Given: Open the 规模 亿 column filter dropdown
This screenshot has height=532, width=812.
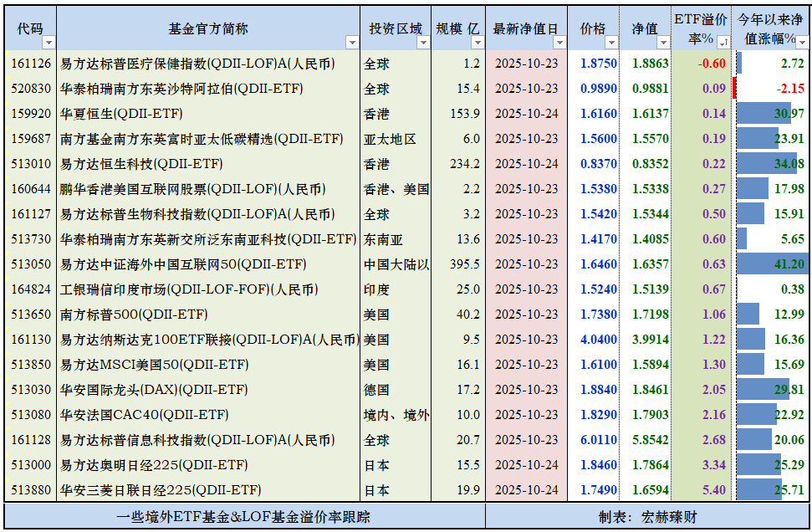Looking at the screenshot, I should 478,43.
